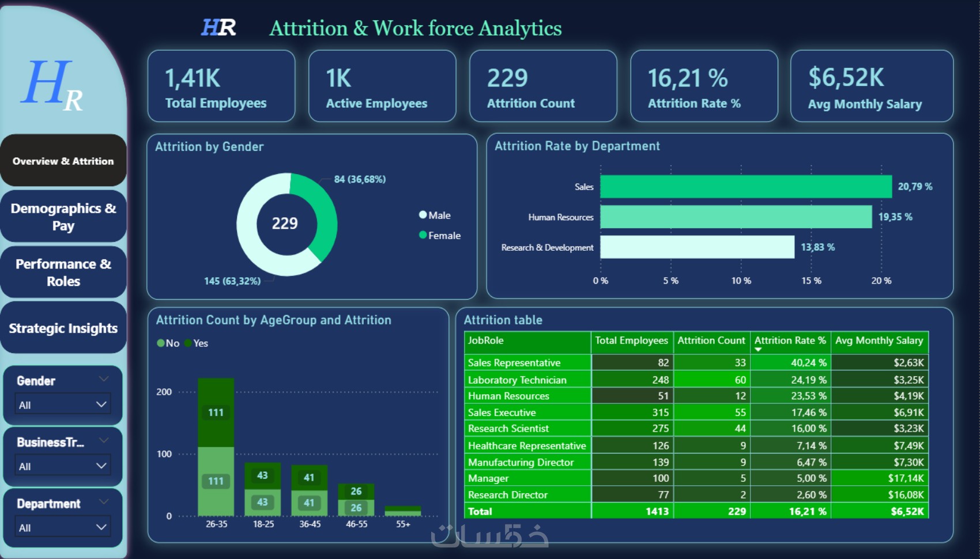Switch to the Overview & Attrition page

63,161
